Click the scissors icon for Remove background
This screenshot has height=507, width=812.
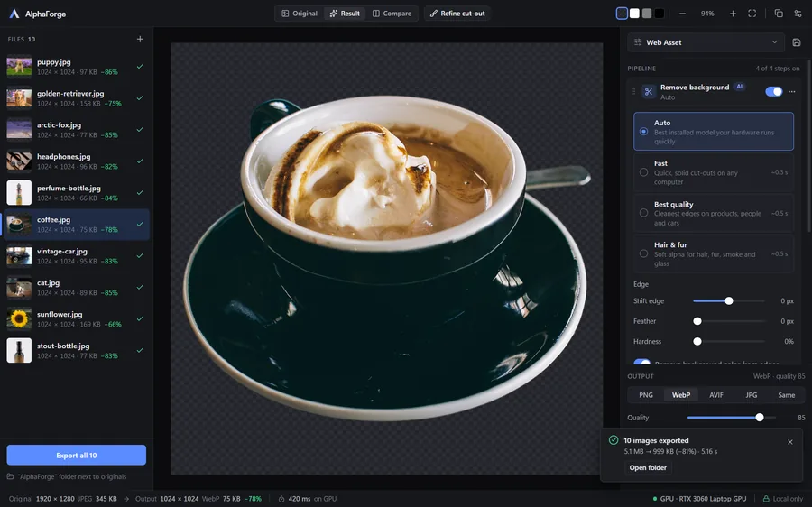click(x=649, y=92)
